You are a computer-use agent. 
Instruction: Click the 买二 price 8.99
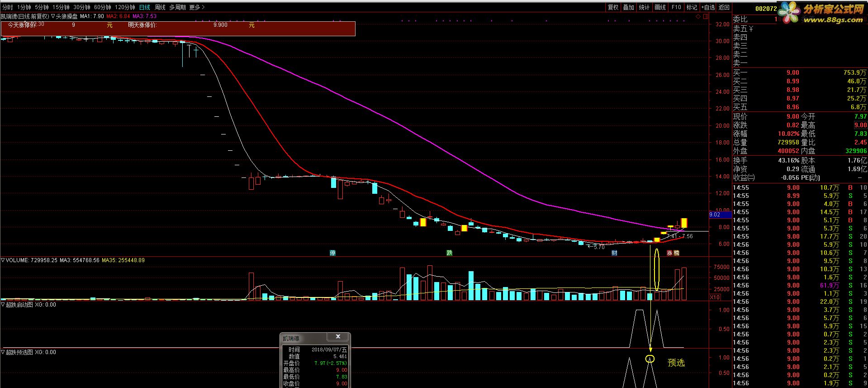coord(792,81)
